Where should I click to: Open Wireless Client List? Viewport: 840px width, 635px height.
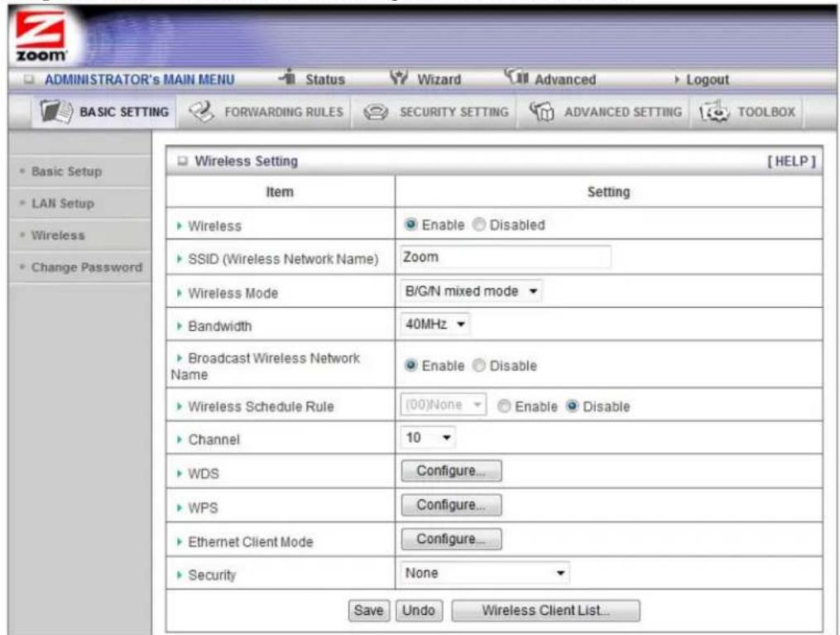[x=545, y=610]
